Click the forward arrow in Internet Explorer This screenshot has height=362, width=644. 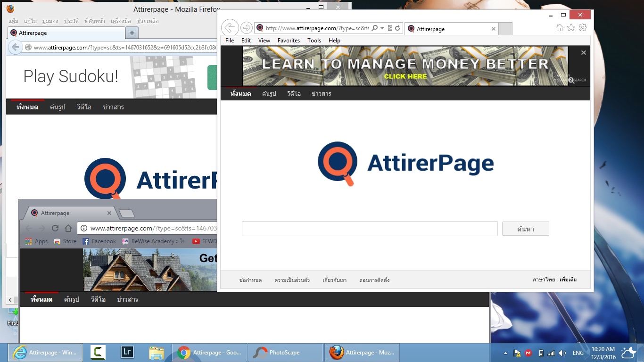(x=246, y=28)
